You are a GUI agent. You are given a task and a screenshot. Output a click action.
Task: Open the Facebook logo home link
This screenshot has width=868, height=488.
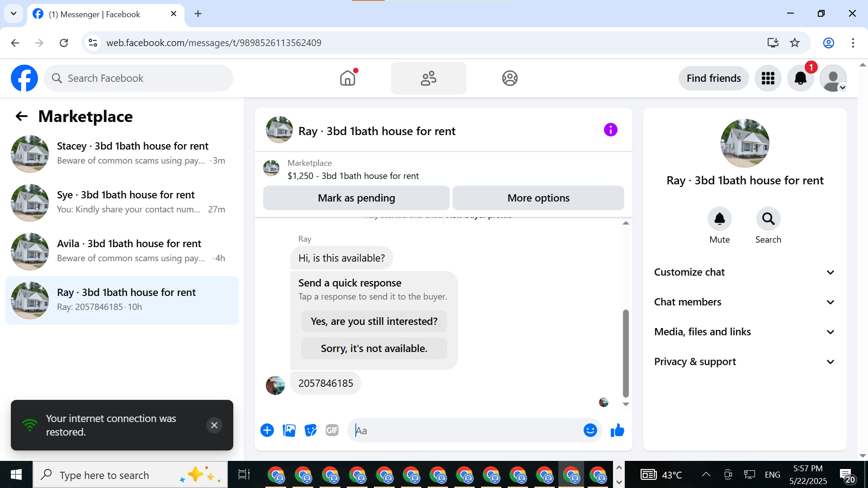click(24, 78)
